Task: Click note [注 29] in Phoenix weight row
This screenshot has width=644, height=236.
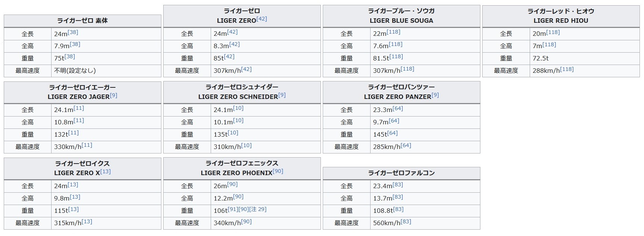Action: (x=258, y=209)
